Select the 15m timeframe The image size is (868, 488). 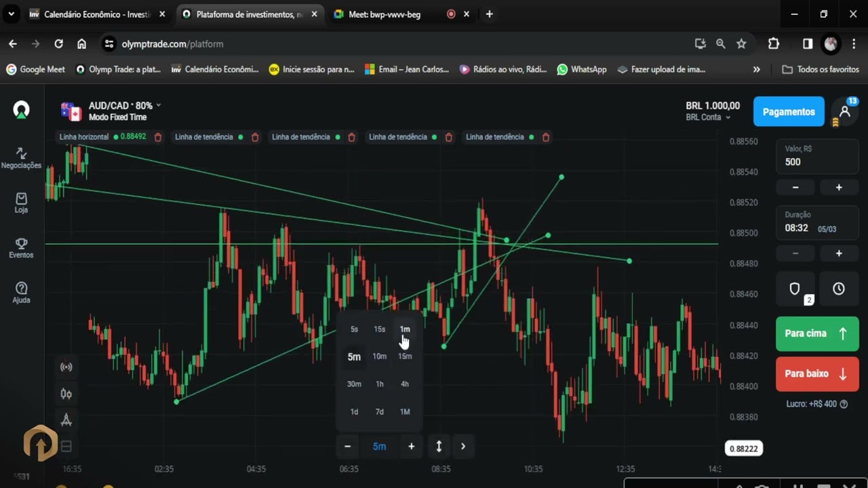click(x=405, y=357)
